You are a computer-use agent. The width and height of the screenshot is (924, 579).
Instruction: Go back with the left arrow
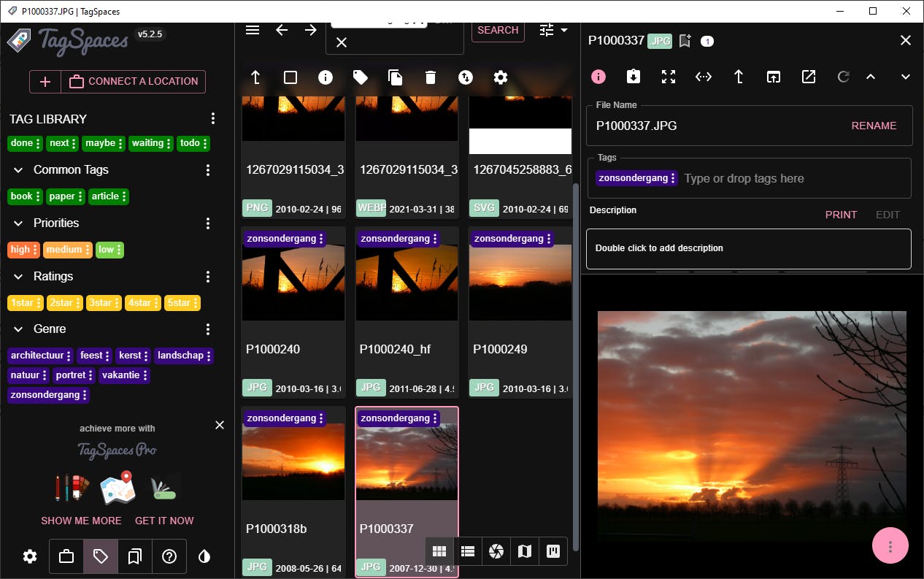click(x=282, y=30)
